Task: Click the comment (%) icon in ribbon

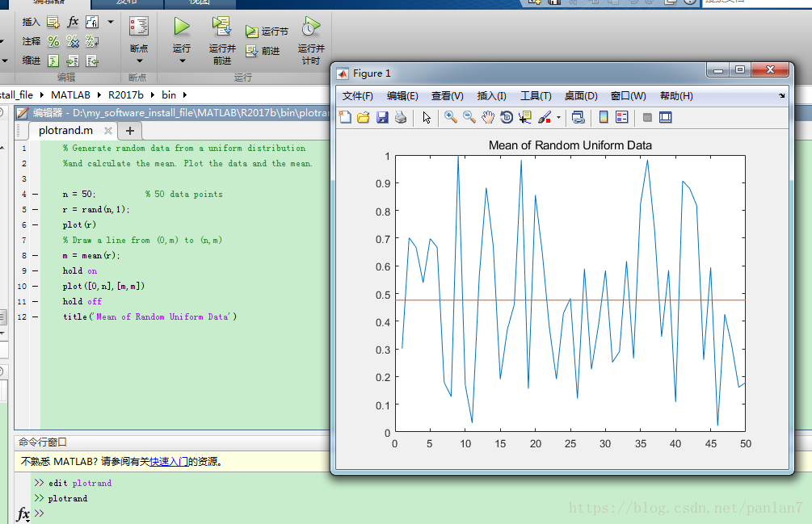Action: point(53,41)
